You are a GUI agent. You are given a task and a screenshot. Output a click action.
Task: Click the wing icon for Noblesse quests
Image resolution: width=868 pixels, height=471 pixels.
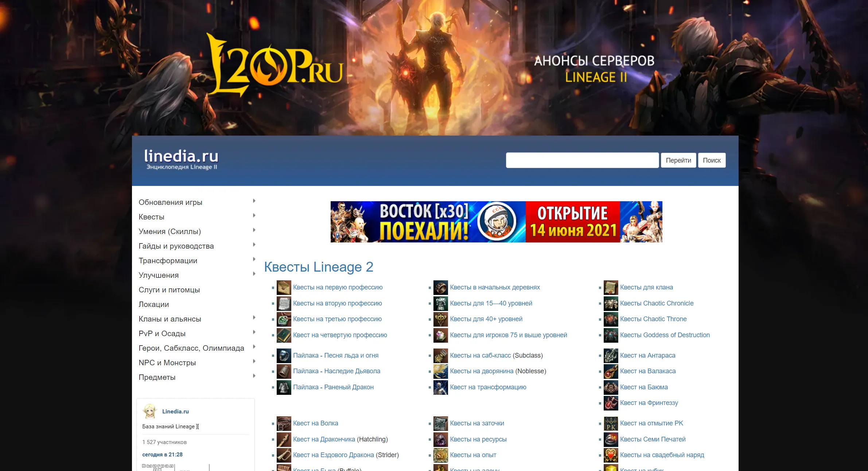[x=440, y=371]
